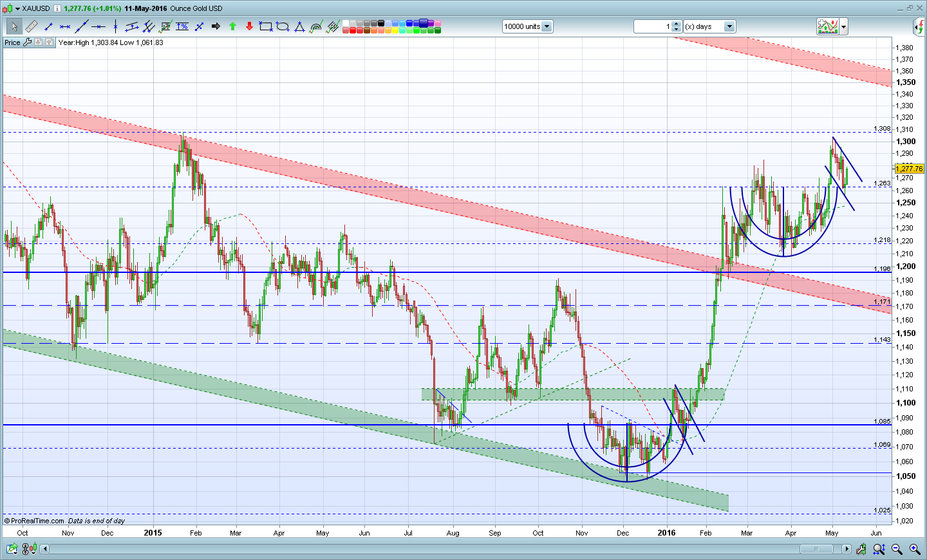Open the (x) days timeframe dropdown
927x560 pixels.
[x=729, y=26]
